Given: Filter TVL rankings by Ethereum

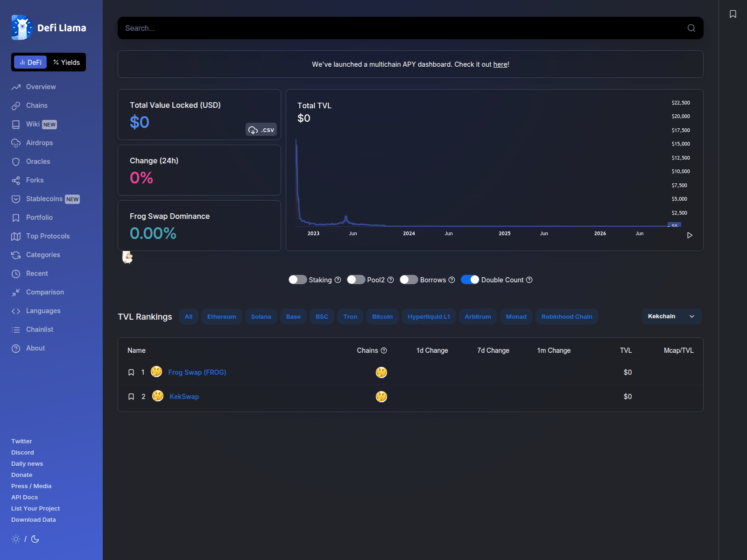Looking at the screenshot, I should click(x=222, y=316).
